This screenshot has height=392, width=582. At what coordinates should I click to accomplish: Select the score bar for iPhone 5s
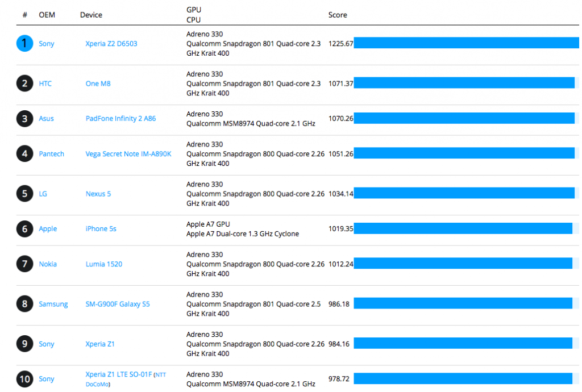pyautogui.click(x=463, y=228)
